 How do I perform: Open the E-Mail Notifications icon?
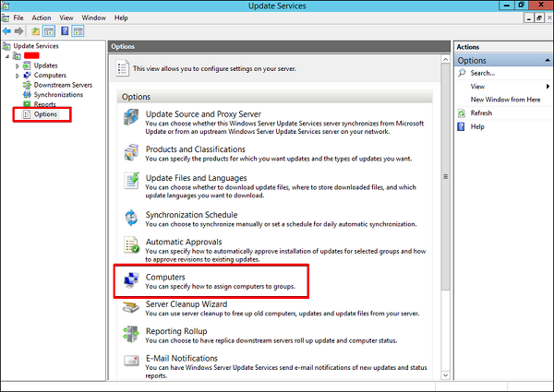pyautogui.click(x=131, y=362)
